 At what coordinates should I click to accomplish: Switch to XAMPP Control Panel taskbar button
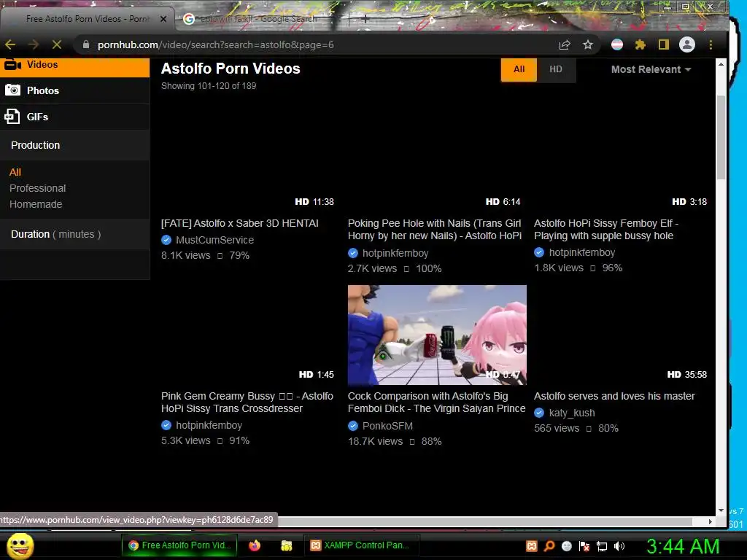click(x=362, y=545)
